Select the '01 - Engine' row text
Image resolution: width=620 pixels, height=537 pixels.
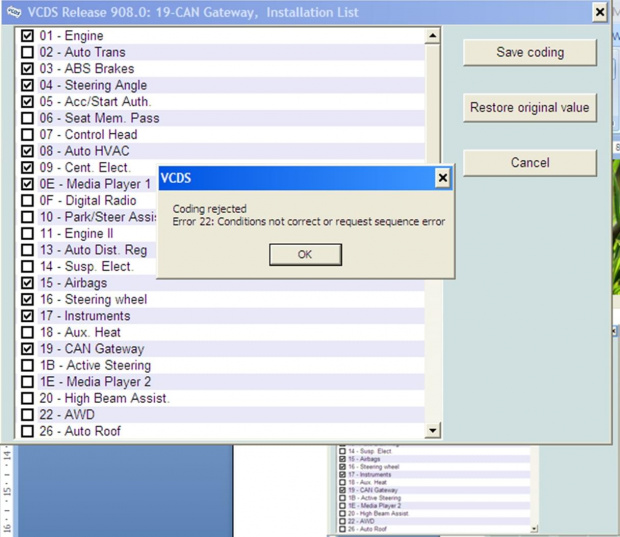(x=71, y=36)
